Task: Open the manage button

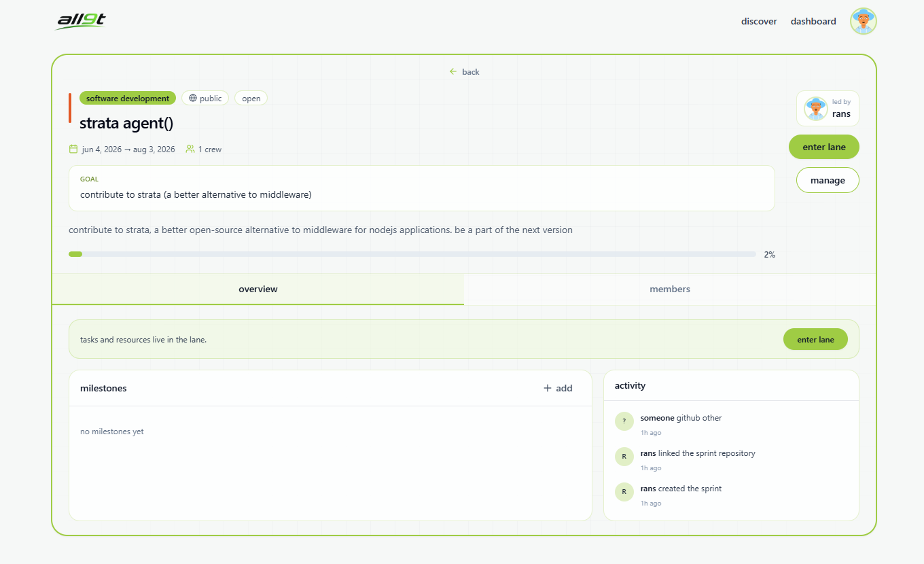Action: (828, 180)
